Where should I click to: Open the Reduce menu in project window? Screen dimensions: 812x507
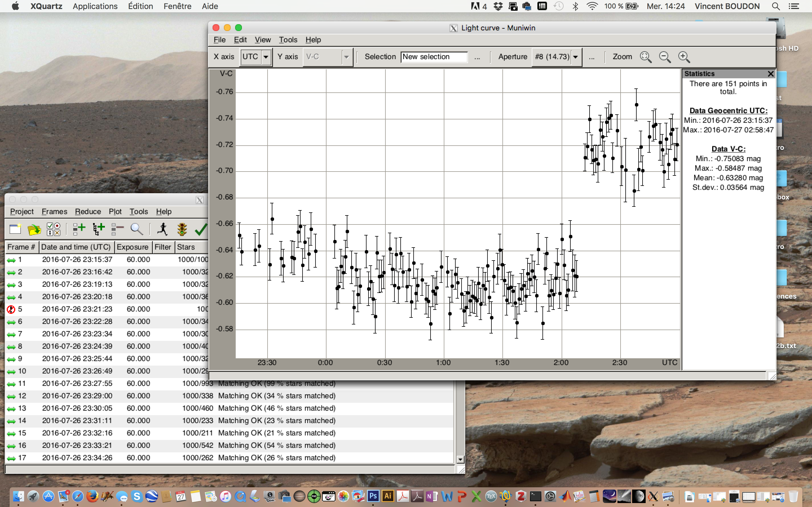click(x=88, y=211)
